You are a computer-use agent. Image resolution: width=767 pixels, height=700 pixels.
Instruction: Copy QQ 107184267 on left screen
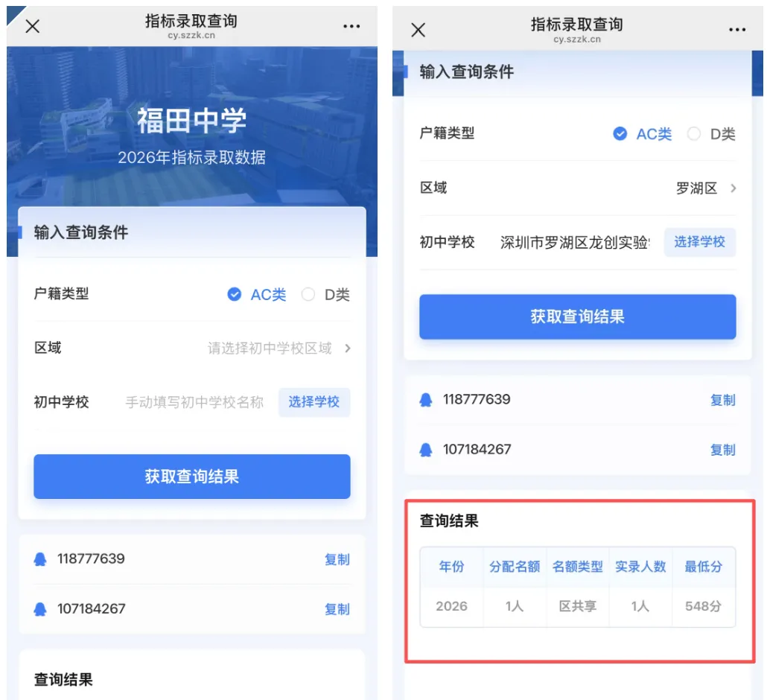click(x=337, y=609)
